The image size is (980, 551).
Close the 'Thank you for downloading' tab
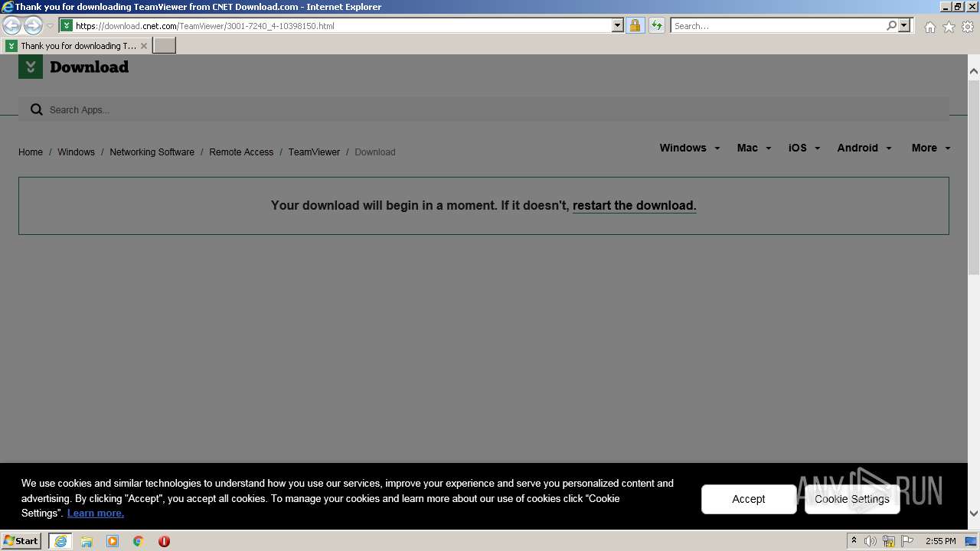(x=143, y=46)
